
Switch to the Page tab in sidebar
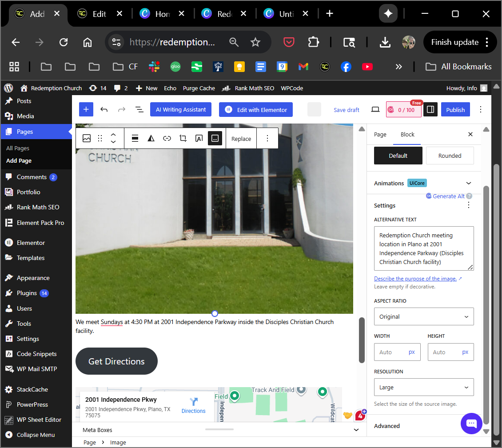pyautogui.click(x=380, y=135)
